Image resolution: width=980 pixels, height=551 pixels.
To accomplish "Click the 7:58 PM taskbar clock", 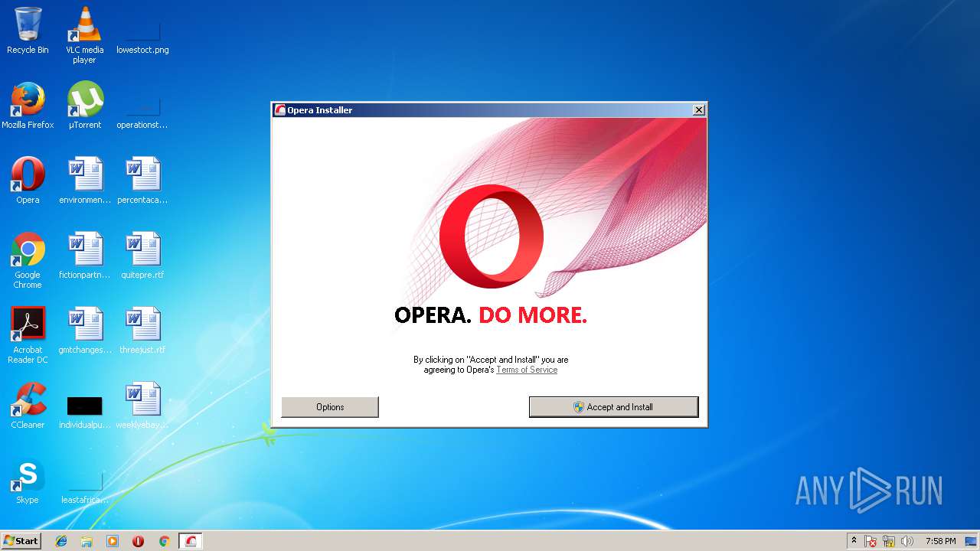I will [940, 541].
